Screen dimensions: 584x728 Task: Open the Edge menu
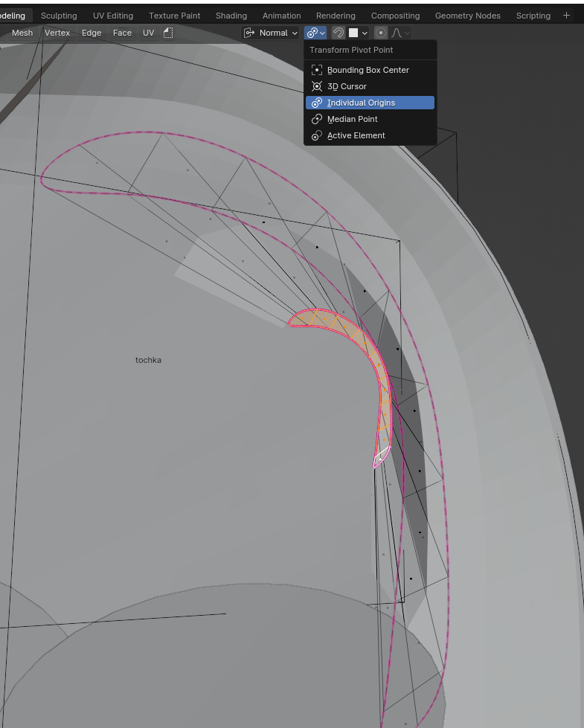92,33
